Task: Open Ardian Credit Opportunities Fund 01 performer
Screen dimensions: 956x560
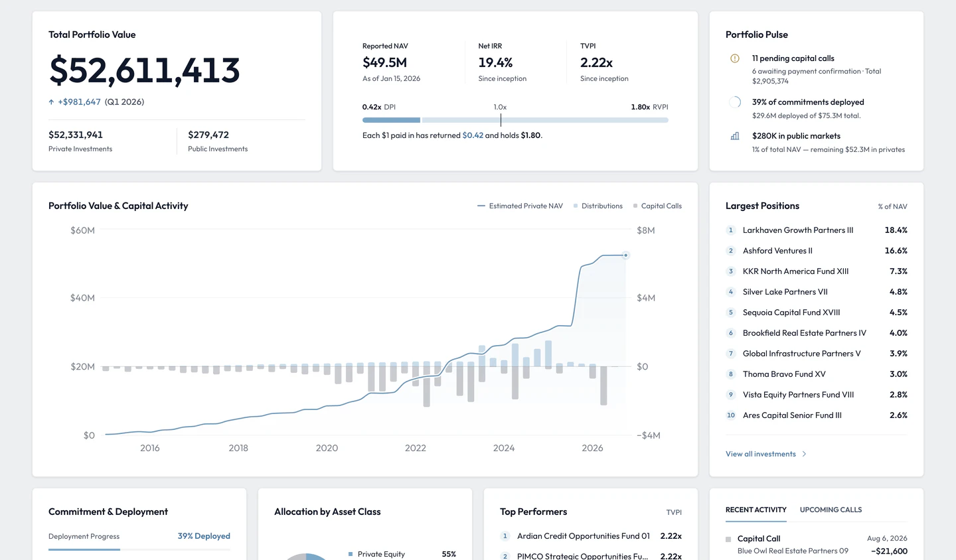Action: [x=591, y=536]
